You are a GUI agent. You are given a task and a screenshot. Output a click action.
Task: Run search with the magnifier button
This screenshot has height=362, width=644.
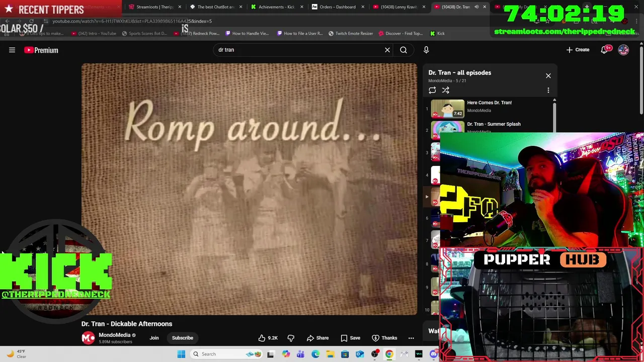coord(404,50)
